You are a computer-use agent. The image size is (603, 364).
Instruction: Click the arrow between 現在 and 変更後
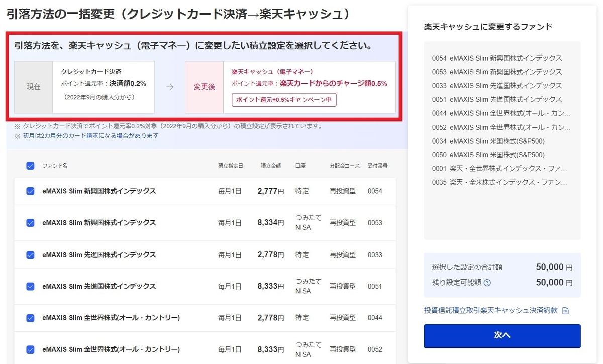point(170,87)
